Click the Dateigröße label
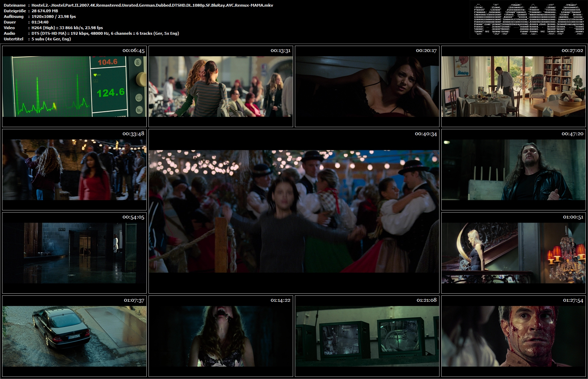588x379 pixels. click(15, 11)
